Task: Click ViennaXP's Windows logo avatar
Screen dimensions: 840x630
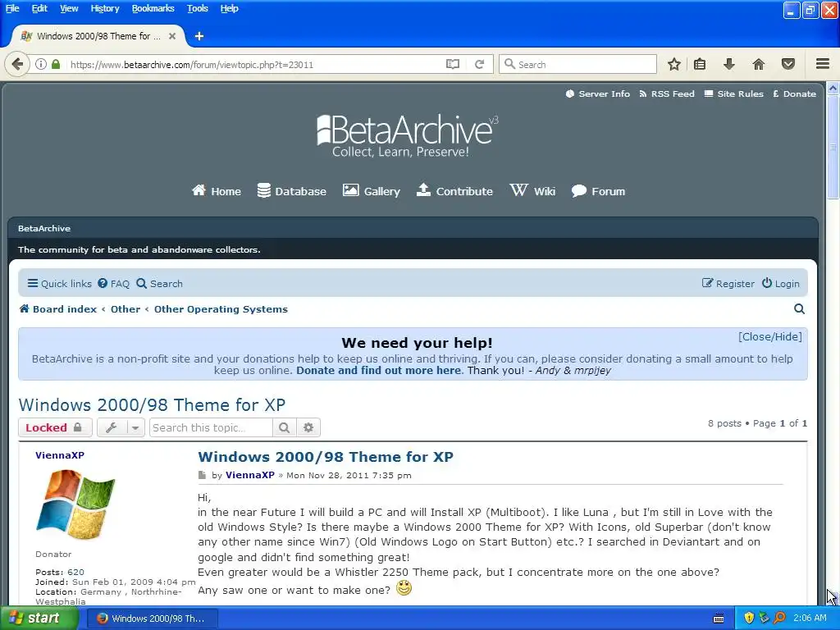Action: [75, 504]
